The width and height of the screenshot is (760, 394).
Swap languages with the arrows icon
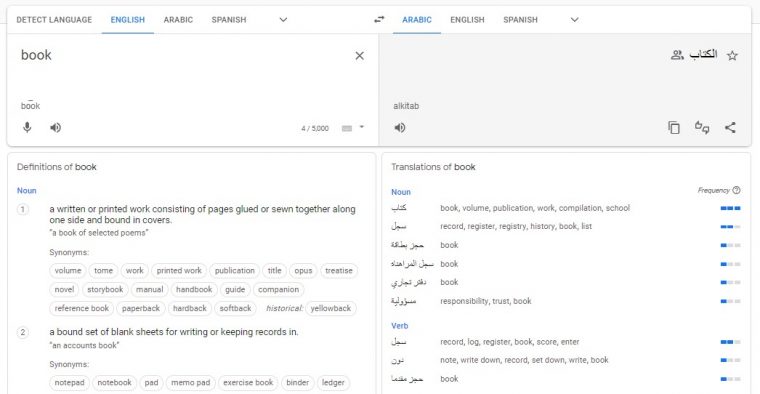[x=379, y=19]
